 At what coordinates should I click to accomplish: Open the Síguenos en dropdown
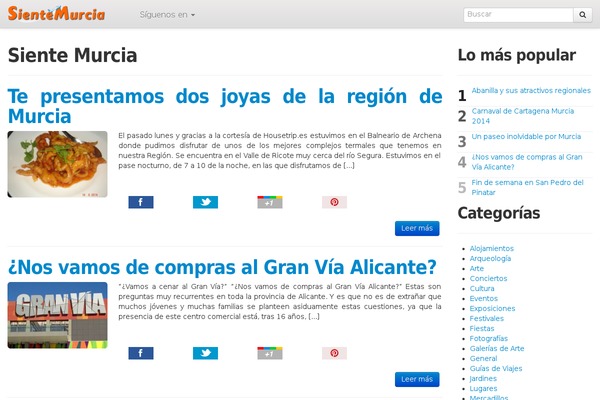point(167,15)
